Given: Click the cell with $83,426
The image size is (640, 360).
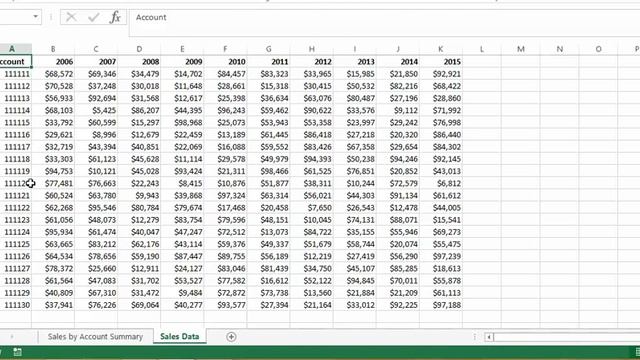Looking at the screenshot, I should 311,147.
